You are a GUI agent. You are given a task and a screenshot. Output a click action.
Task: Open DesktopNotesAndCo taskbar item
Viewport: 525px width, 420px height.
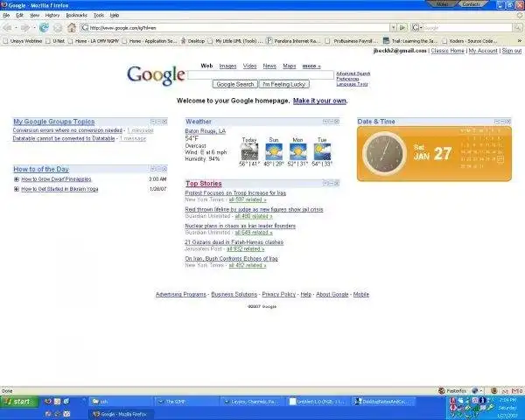(384, 402)
